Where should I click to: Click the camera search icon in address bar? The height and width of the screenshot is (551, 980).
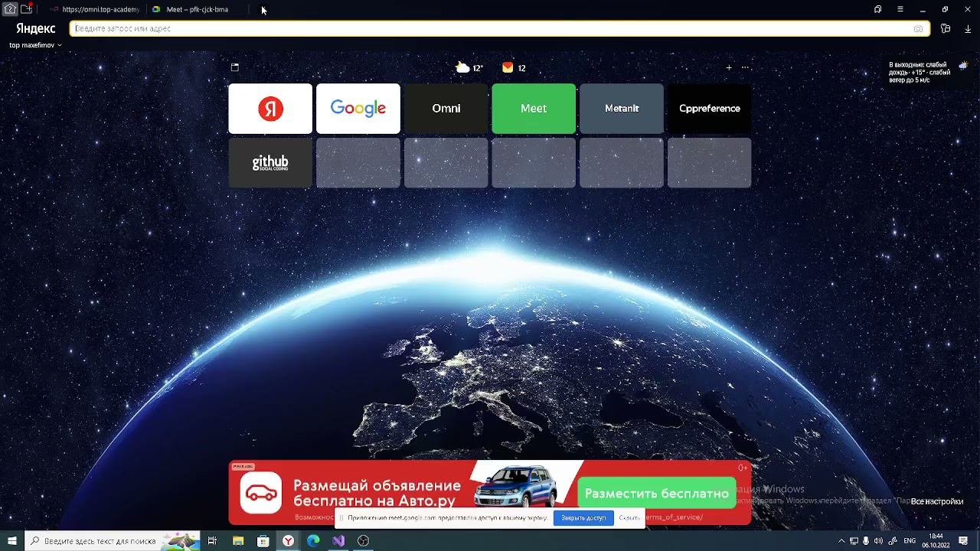coord(918,28)
